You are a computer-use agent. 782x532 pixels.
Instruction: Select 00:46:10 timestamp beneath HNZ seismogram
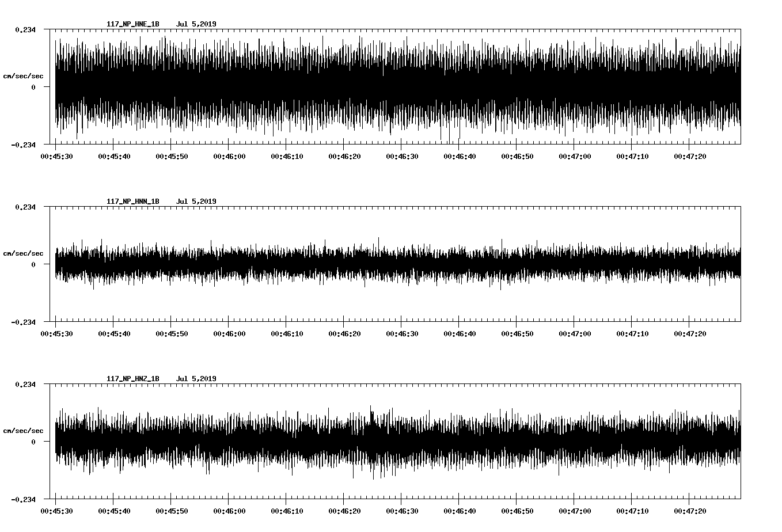click(x=287, y=511)
